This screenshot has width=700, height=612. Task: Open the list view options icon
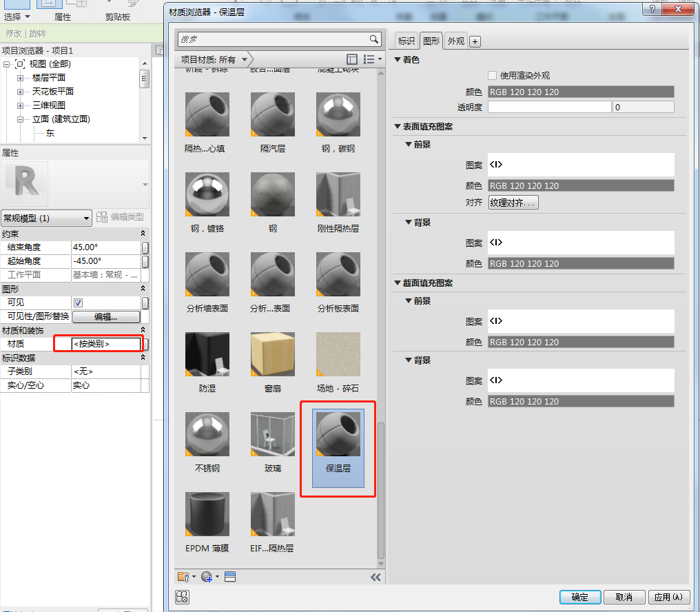[x=372, y=59]
